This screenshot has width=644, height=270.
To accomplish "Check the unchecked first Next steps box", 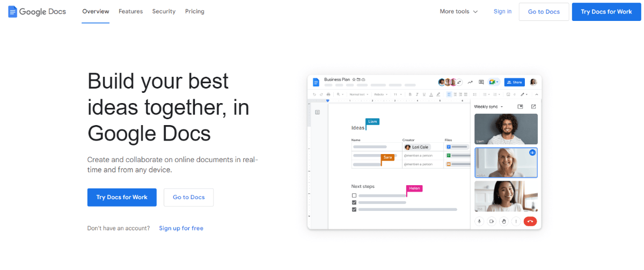I will (x=354, y=195).
